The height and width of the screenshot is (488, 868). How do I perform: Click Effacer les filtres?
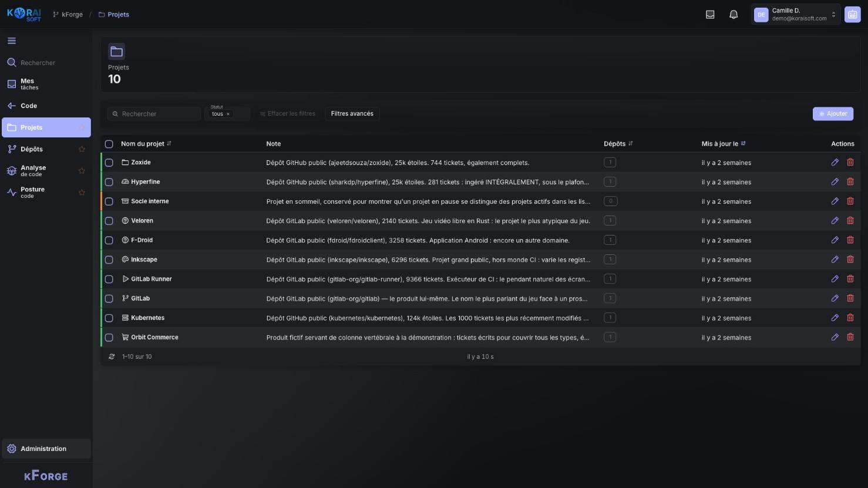287,114
